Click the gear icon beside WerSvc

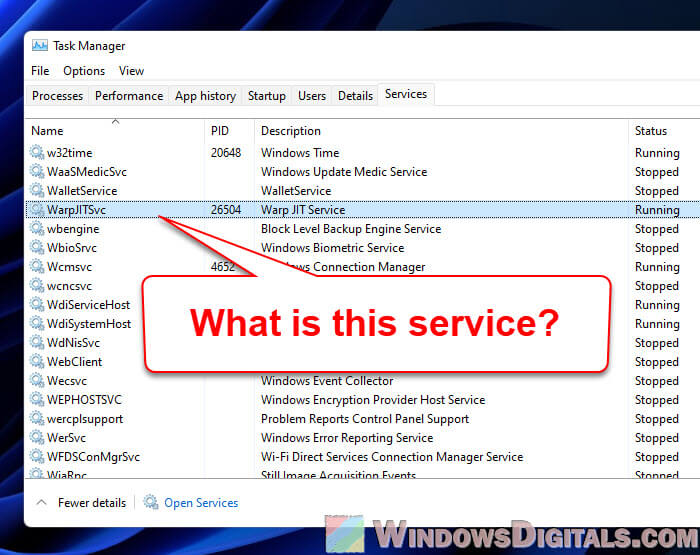point(37,437)
